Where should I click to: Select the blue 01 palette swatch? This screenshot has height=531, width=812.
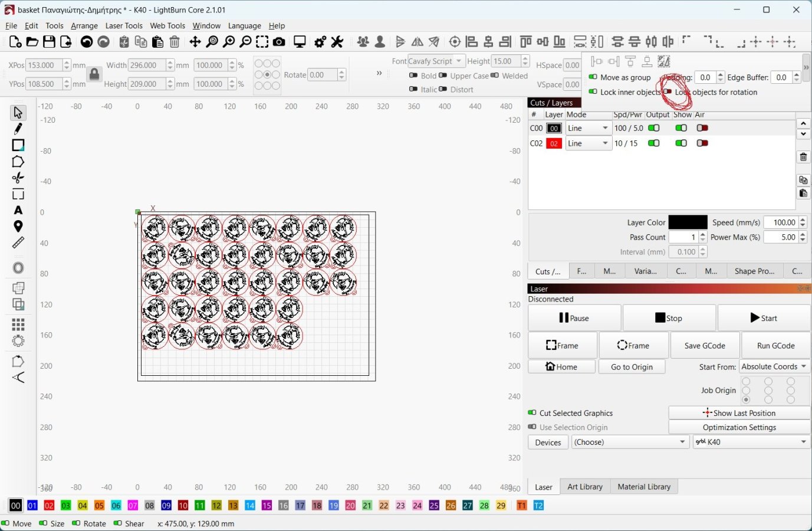[32, 506]
